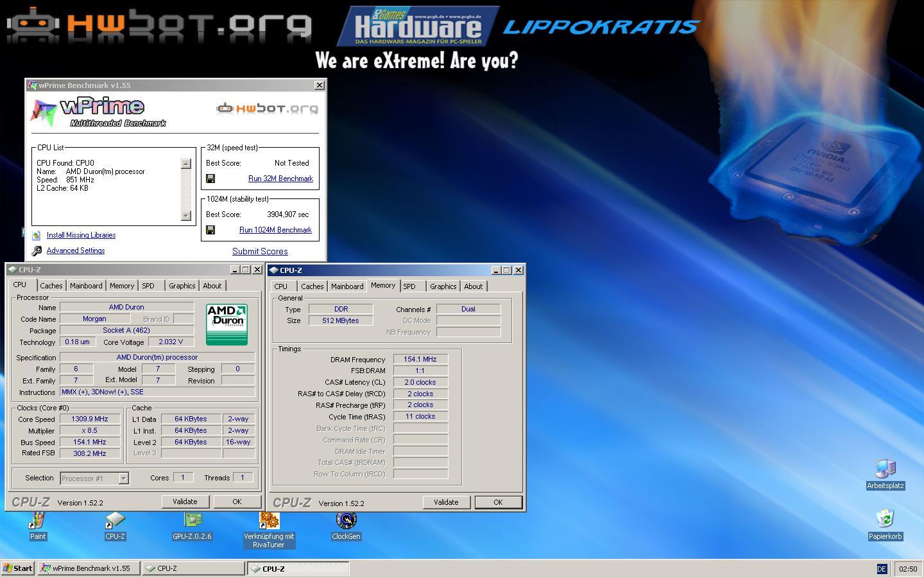This screenshot has height=578, width=924.
Task: Open Install Missing Libraries link
Action: pos(81,235)
